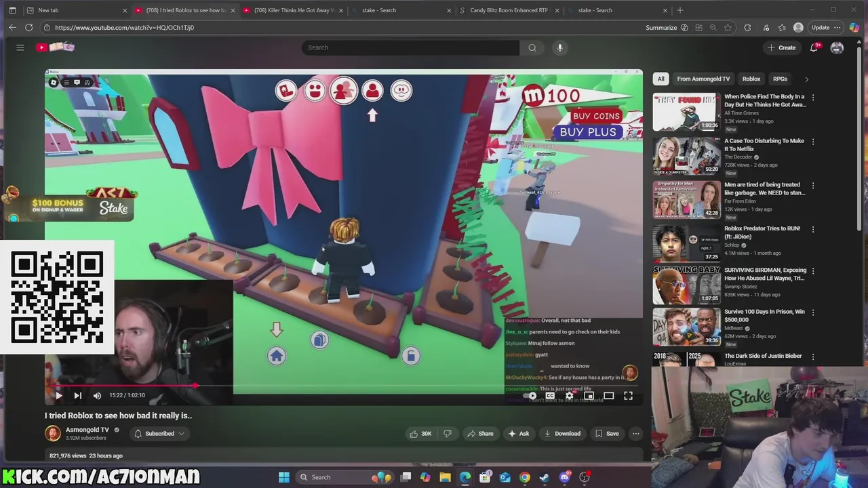Click the Ask button below video
This screenshot has height=488, width=868.
pyautogui.click(x=518, y=434)
